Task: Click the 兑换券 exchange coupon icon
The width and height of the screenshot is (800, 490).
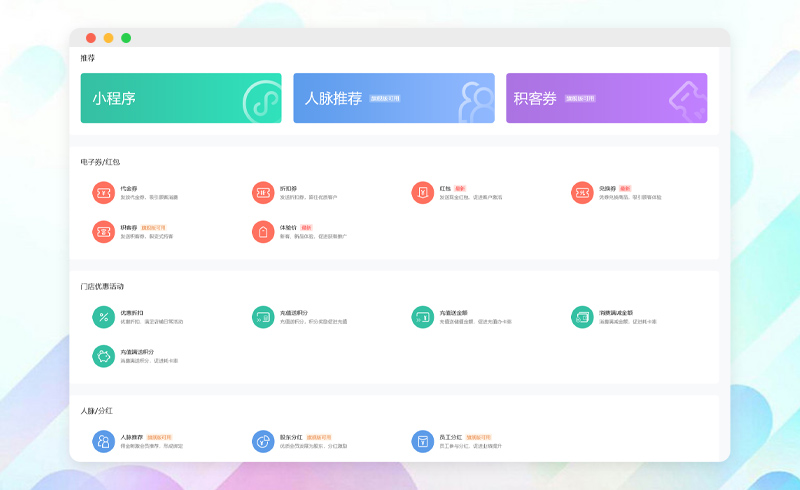Action: 582,192
